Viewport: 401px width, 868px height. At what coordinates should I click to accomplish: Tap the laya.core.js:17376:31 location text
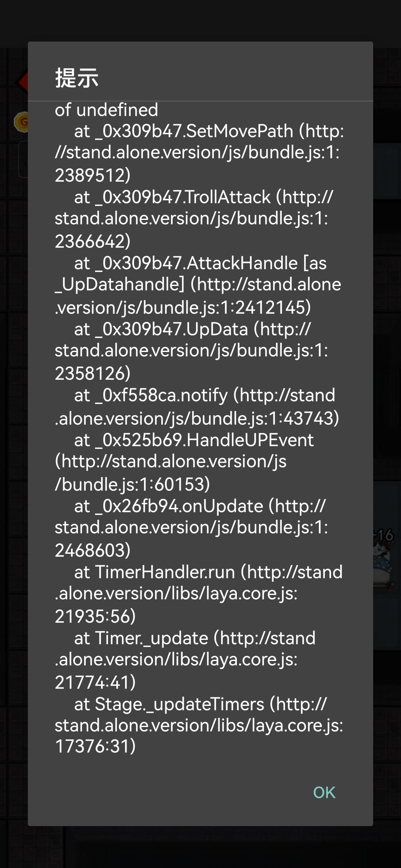pos(199,736)
